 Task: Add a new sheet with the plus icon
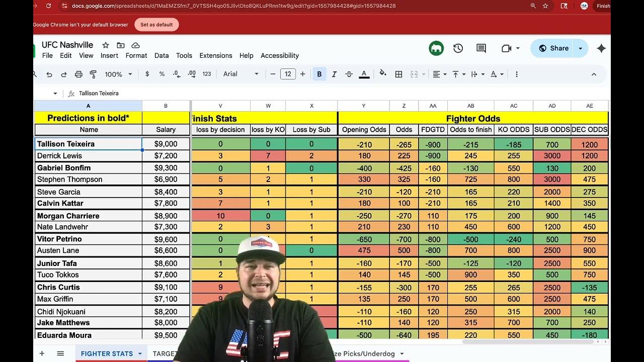(42, 353)
